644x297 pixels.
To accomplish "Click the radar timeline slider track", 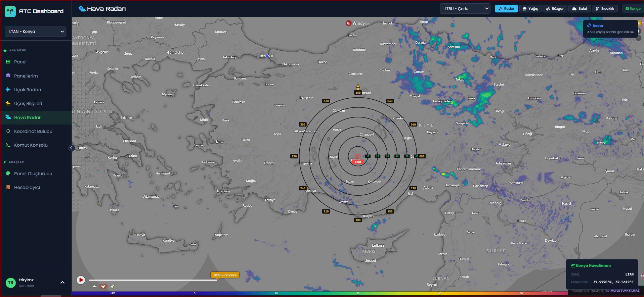I will click(153, 280).
